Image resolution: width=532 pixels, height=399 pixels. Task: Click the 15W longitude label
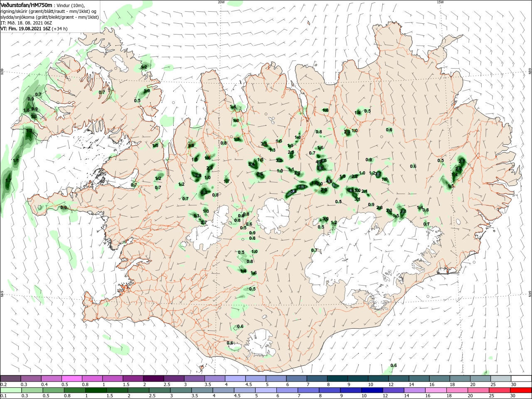pos(440,2)
